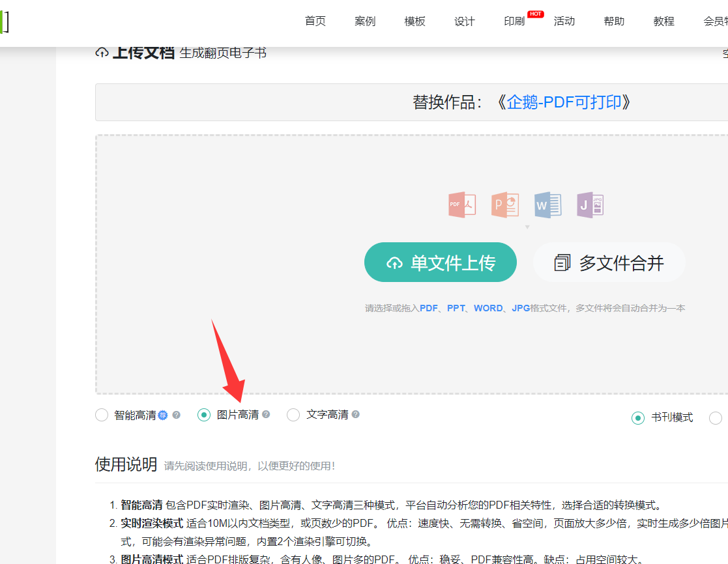Click the help icon beside 图片高清

coord(266,415)
